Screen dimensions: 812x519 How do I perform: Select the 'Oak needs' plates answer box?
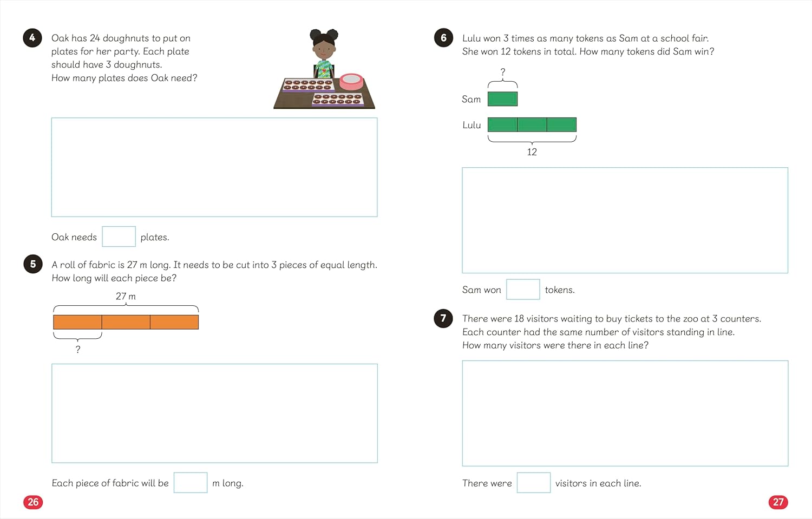coord(119,236)
